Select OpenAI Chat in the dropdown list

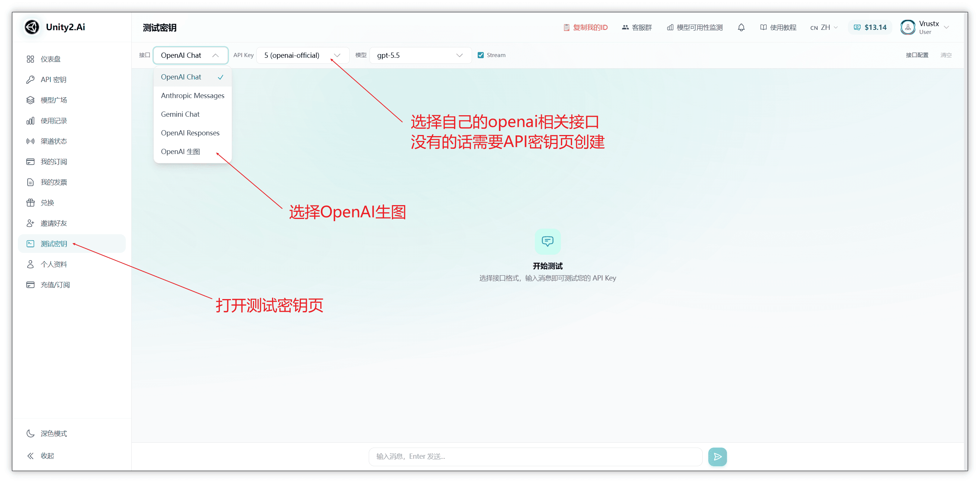click(193, 77)
